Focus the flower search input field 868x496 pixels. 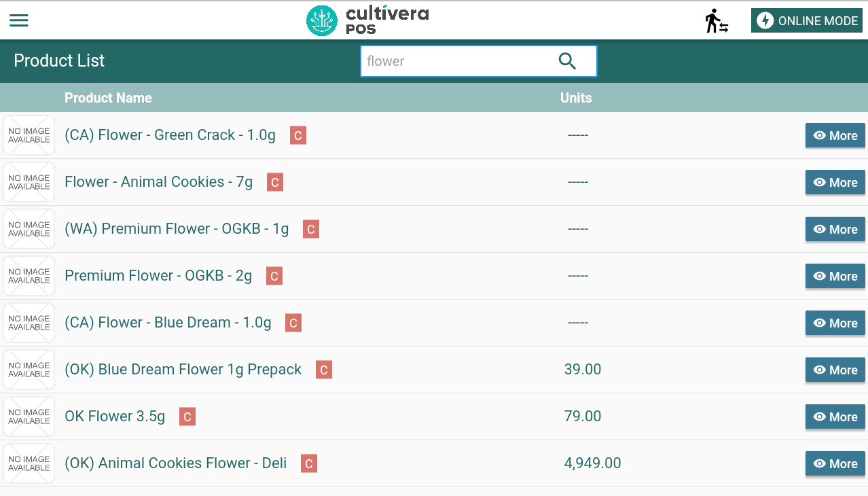click(x=478, y=61)
